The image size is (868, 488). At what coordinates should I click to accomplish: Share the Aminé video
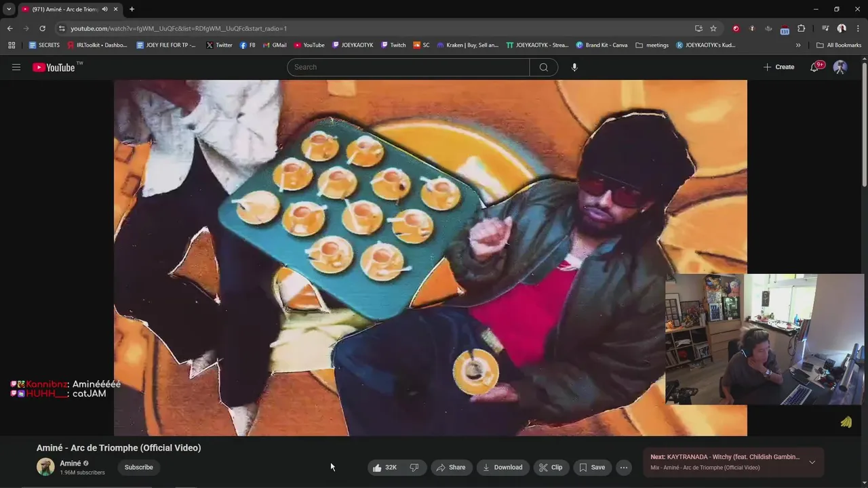(451, 468)
